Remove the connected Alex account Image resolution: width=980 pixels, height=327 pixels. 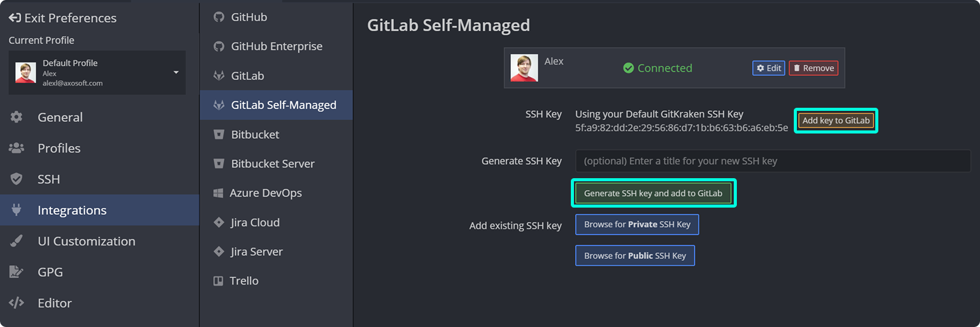[813, 68]
